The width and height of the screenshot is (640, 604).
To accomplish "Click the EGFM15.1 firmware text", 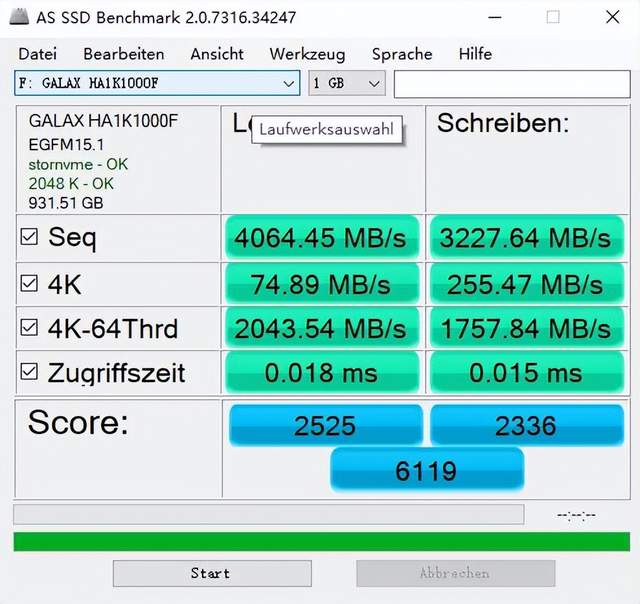I will tap(66, 144).
